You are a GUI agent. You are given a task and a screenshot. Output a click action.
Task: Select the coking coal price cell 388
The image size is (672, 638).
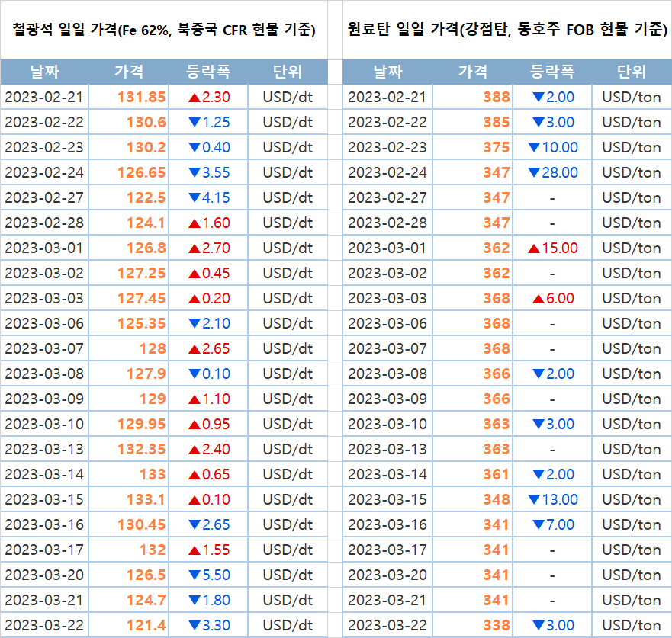click(496, 98)
